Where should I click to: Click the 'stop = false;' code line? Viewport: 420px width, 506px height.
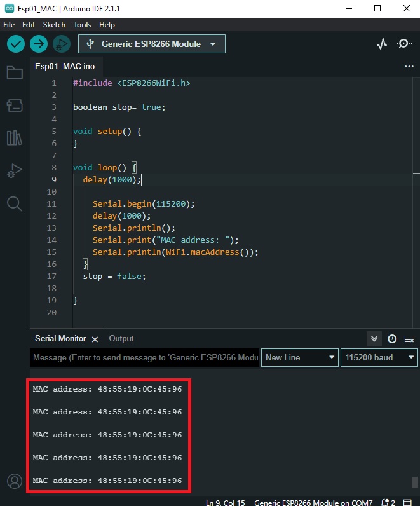(114, 277)
